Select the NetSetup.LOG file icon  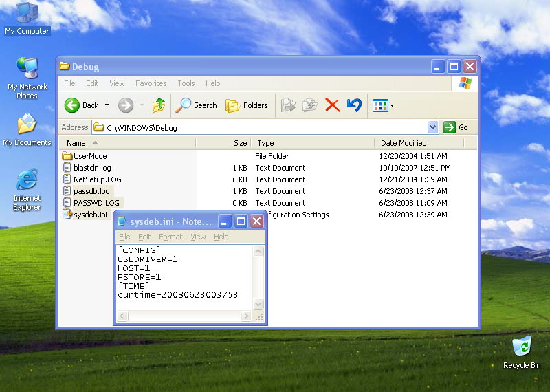pos(67,179)
